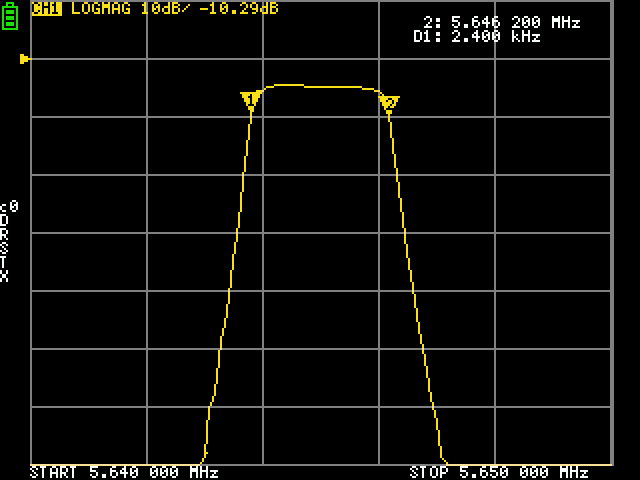Click the R calibration status letter
This screenshot has height=480, width=640.
coord(5,234)
